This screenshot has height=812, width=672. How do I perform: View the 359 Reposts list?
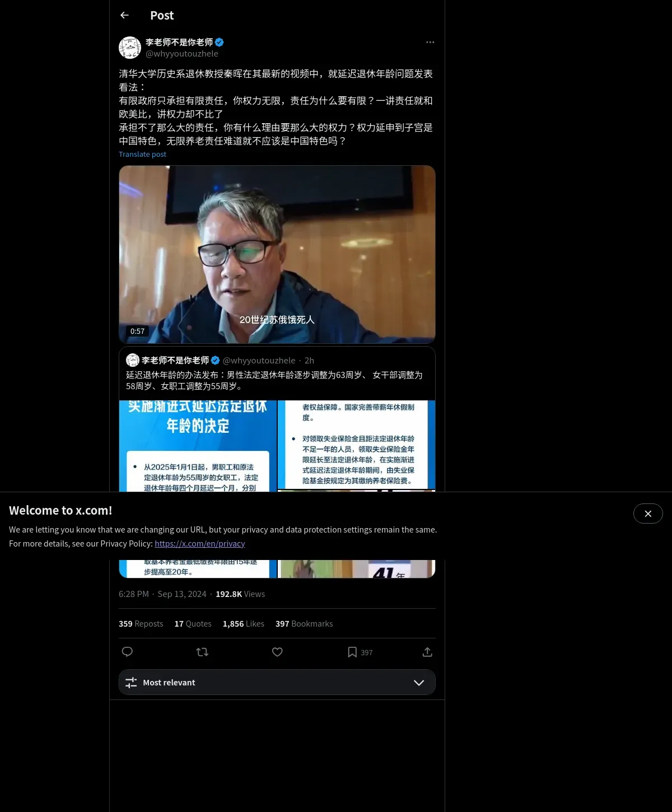141,624
